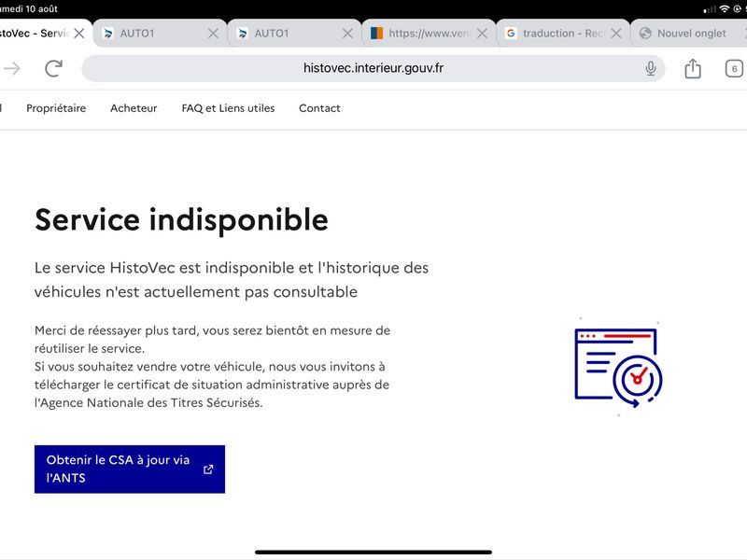The image size is (747, 560).
Task: Tap the microphone icon in the address bar
Action: [x=650, y=68]
